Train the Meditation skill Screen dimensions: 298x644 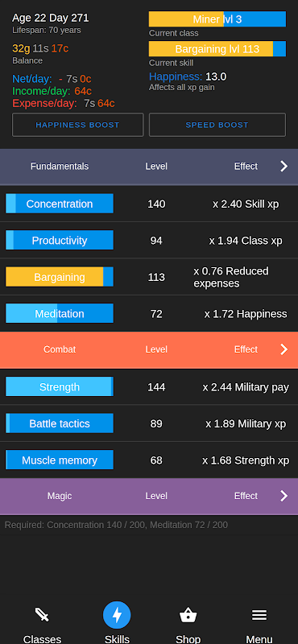click(60, 313)
